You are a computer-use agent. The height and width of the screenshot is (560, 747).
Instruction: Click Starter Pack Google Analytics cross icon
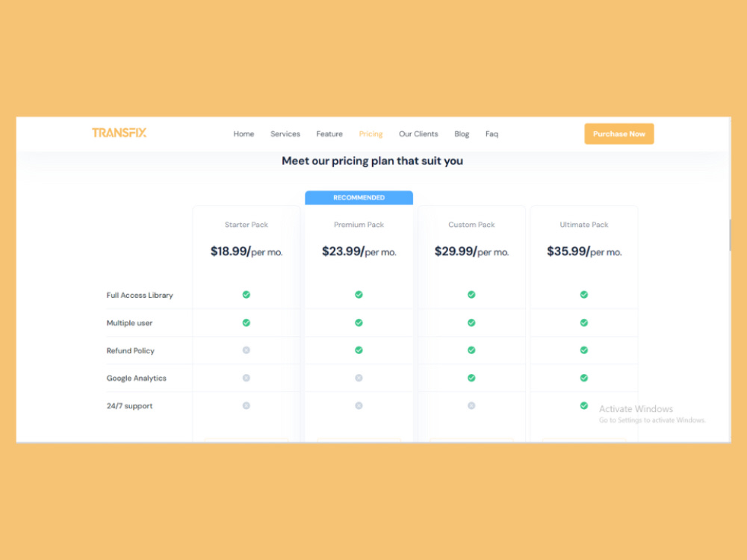(x=247, y=378)
